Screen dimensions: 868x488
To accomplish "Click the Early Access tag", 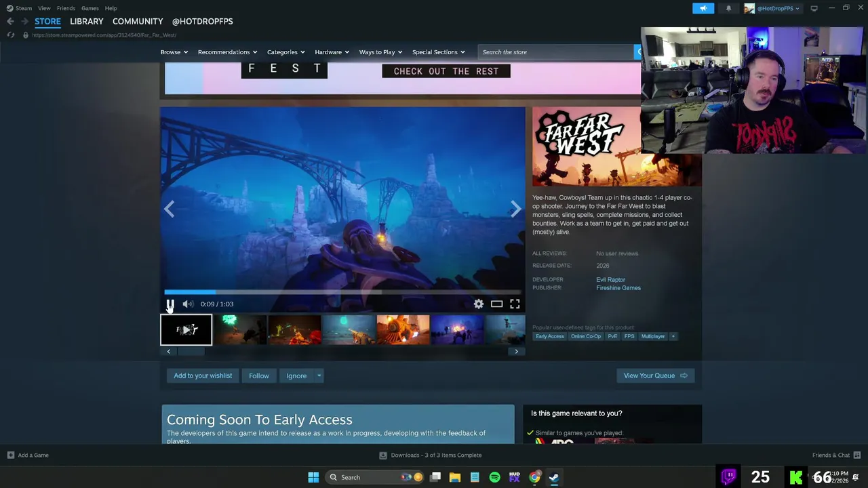I will pyautogui.click(x=549, y=336).
